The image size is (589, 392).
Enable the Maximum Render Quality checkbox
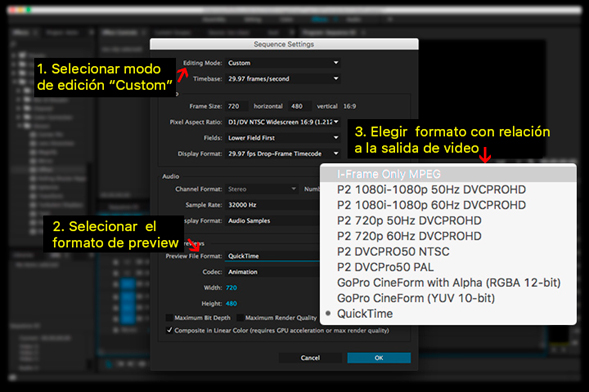(x=240, y=318)
